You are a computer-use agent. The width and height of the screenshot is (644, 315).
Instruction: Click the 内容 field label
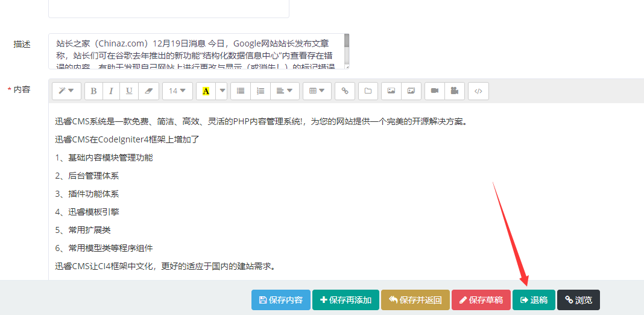22,89
